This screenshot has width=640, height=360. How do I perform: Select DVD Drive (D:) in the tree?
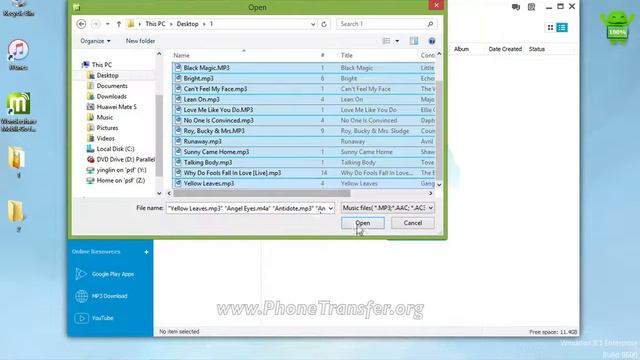tap(120, 160)
